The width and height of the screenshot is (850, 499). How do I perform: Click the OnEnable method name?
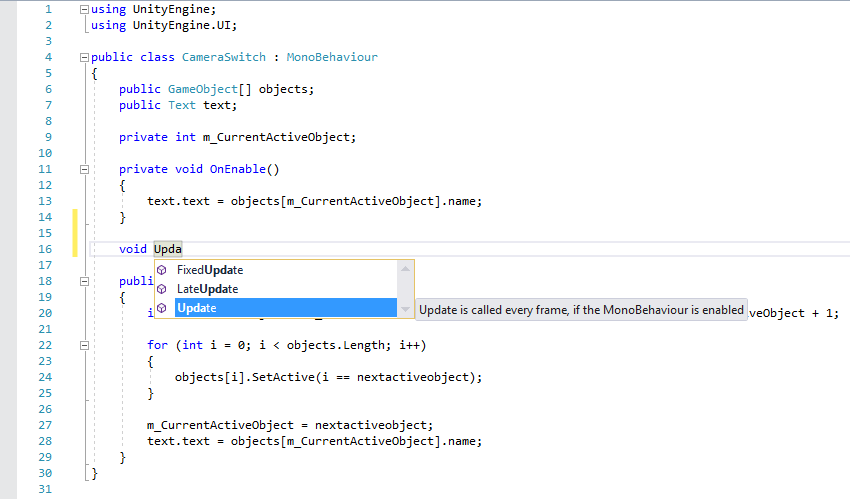237,169
